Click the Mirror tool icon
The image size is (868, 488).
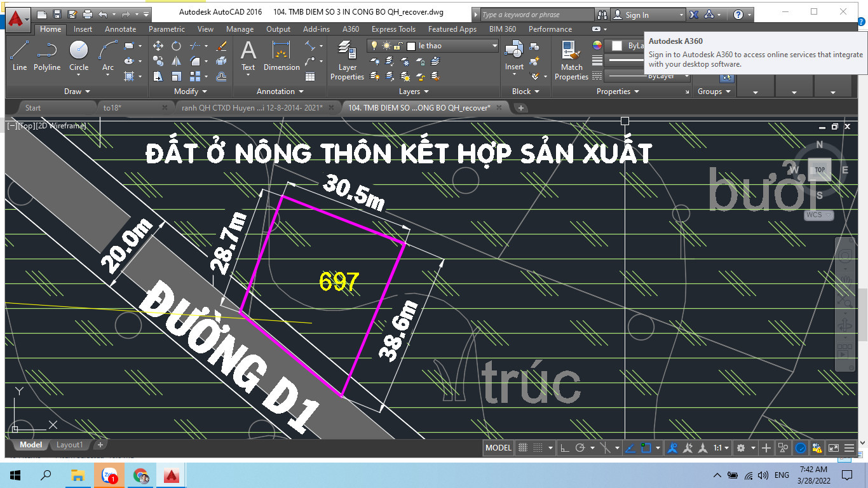176,61
